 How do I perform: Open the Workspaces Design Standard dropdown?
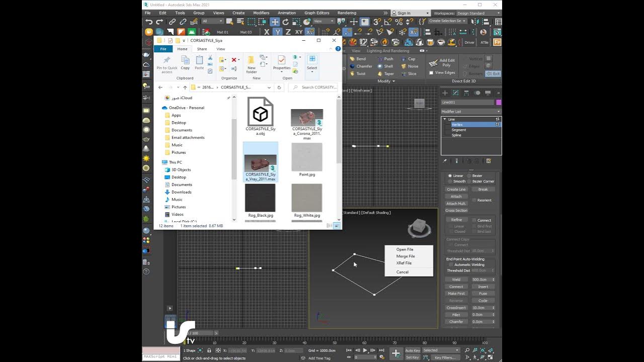pyautogui.click(x=478, y=13)
